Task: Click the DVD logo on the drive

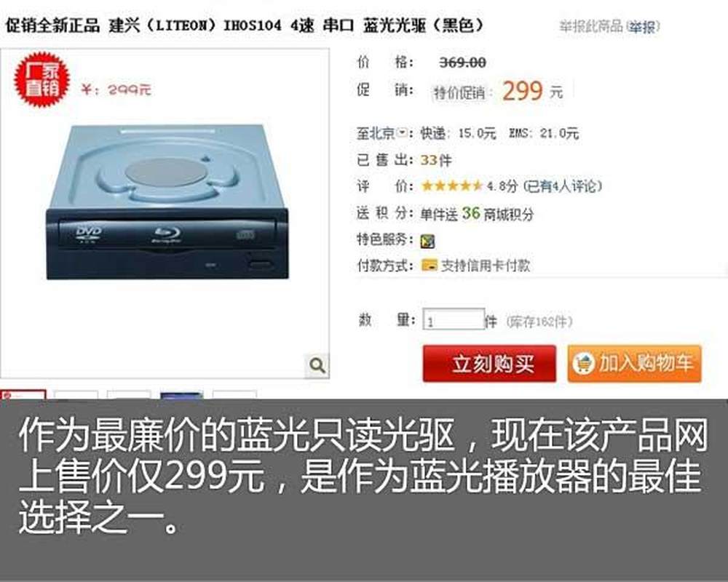Action: pyautogui.click(x=89, y=234)
